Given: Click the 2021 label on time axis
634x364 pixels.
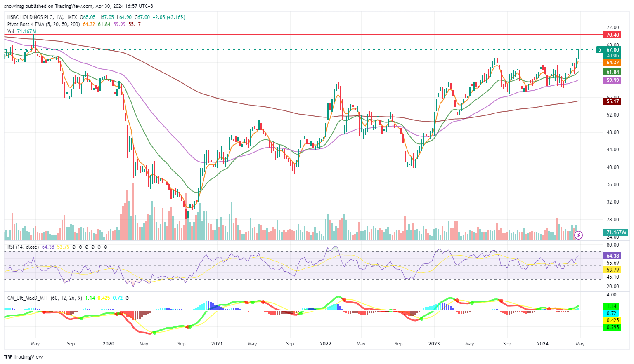Looking at the screenshot, I should click(x=217, y=344).
